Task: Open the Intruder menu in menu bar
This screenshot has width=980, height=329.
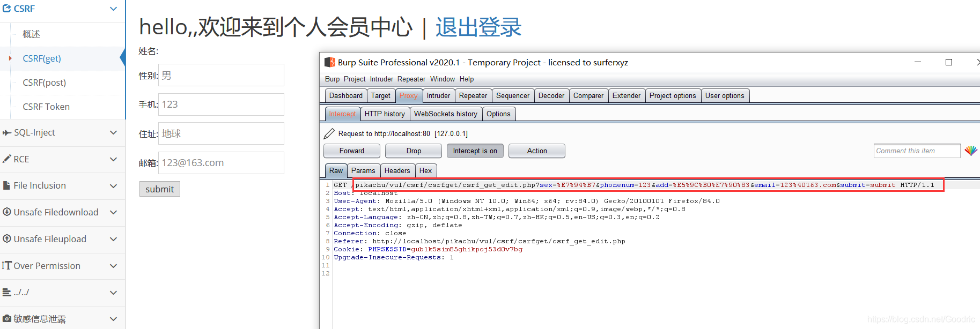Action: [381, 79]
